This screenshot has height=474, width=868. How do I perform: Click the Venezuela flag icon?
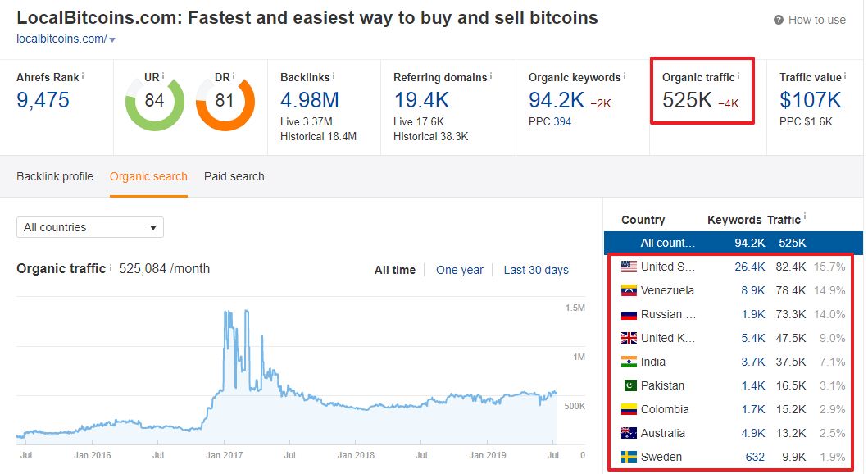pyautogui.click(x=629, y=290)
